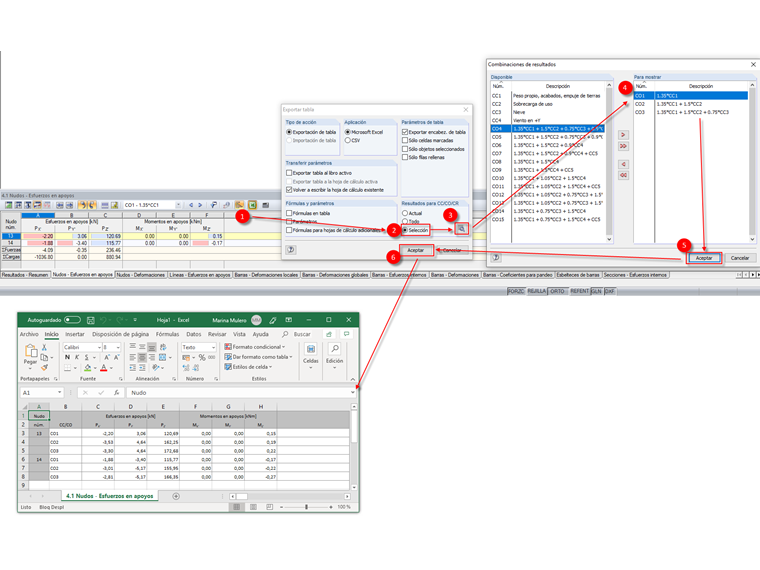
Task: Select the Exportación de tabla radio button
Action: pos(289,132)
